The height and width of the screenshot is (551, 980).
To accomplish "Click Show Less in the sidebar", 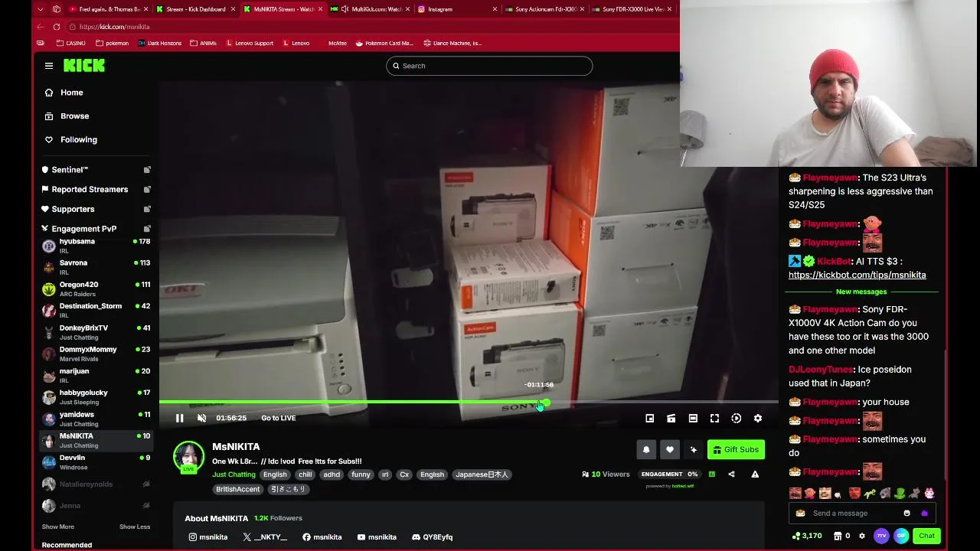I will (135, 527).
